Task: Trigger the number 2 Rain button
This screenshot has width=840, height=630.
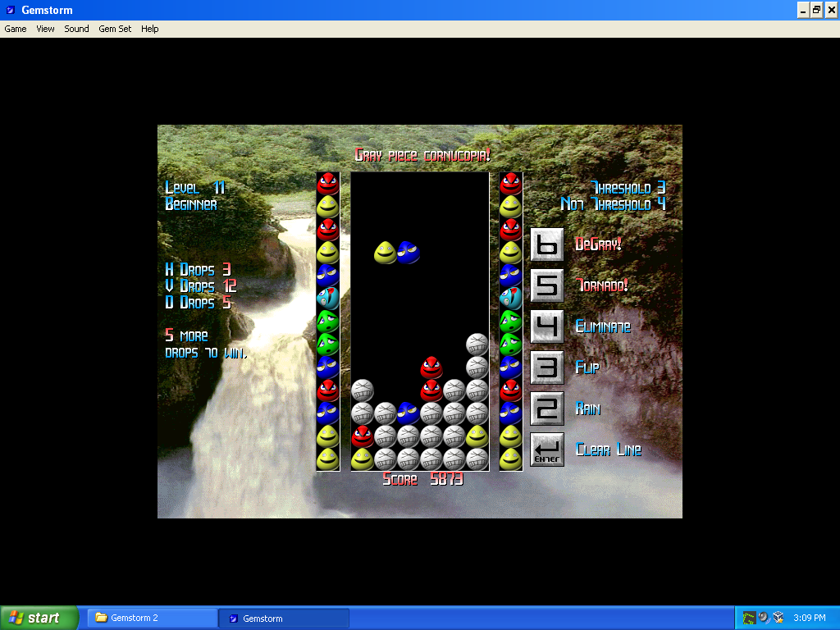Action: [x=547, y=409]
